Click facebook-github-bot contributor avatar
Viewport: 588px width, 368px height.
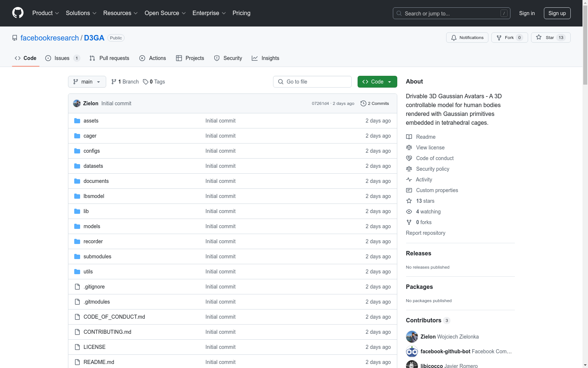pos(412,351)
